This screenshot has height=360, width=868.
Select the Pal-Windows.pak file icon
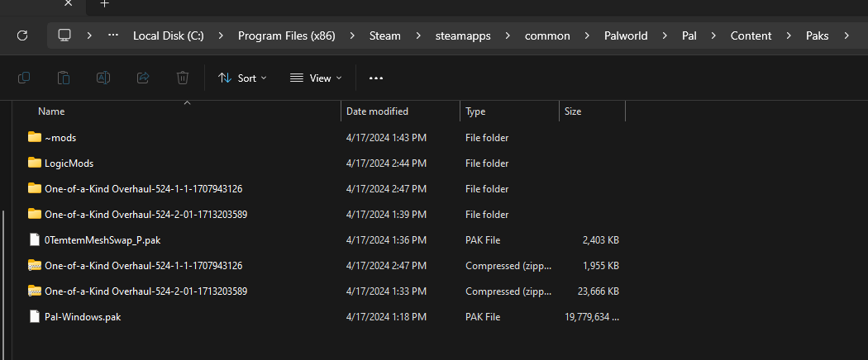coord(35,317)
